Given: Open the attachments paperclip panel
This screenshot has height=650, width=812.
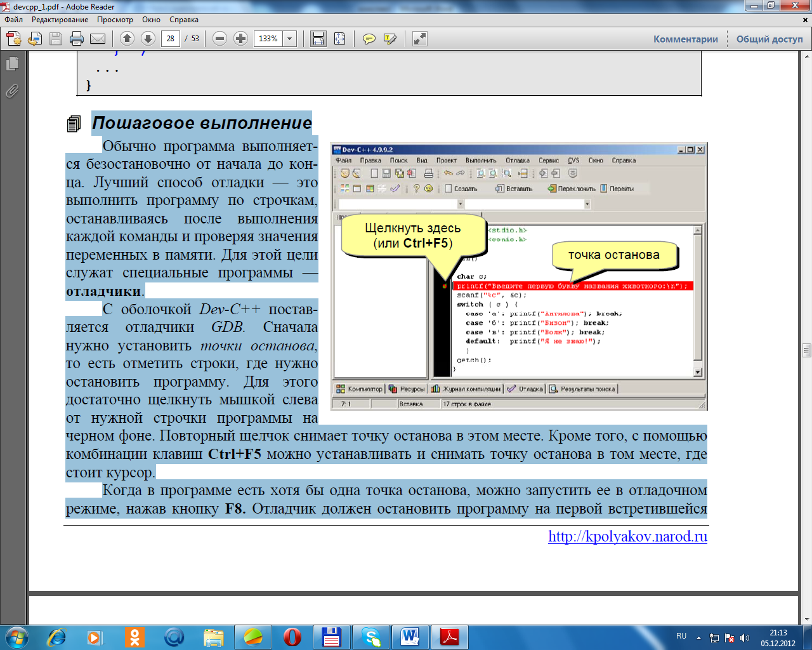Looking at the screenshot, I should point(12,91).
